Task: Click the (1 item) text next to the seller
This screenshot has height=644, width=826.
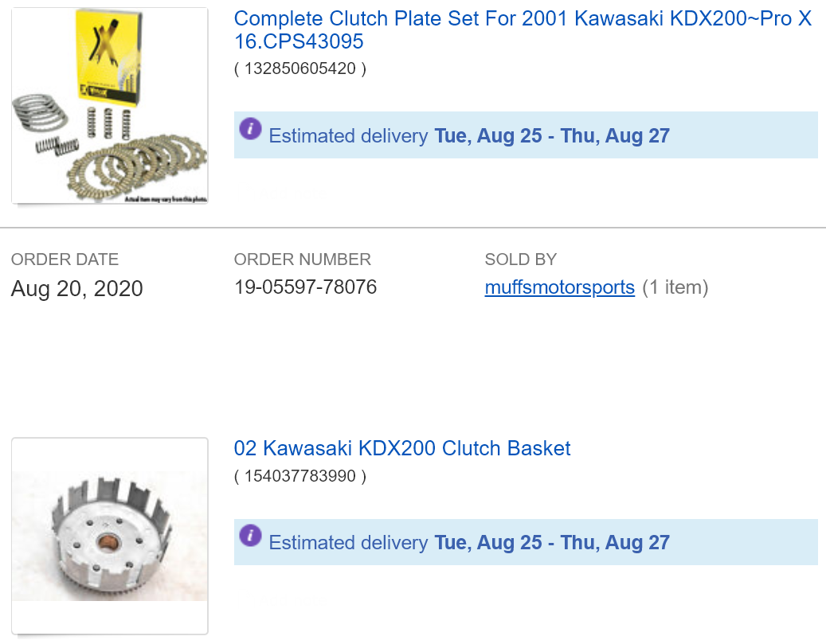Action: click(x=676, y=288)
